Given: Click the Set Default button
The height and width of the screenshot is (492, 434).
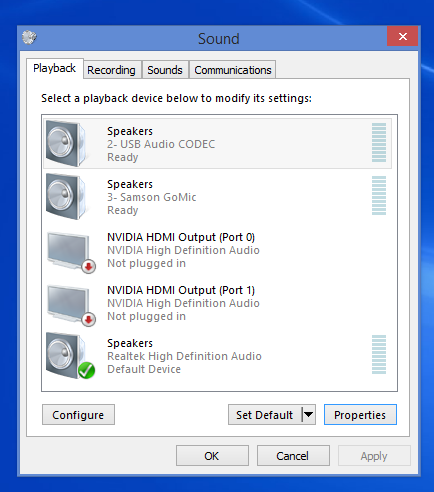Looking at the screenshot, I should 265,415.
